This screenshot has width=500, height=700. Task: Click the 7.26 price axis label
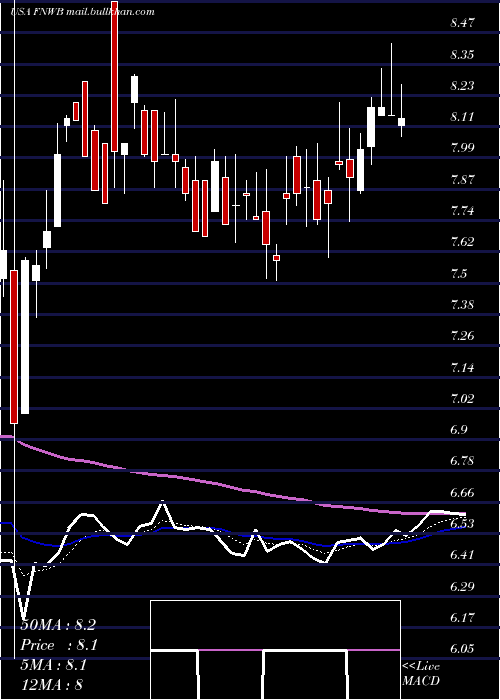(462, 336)
